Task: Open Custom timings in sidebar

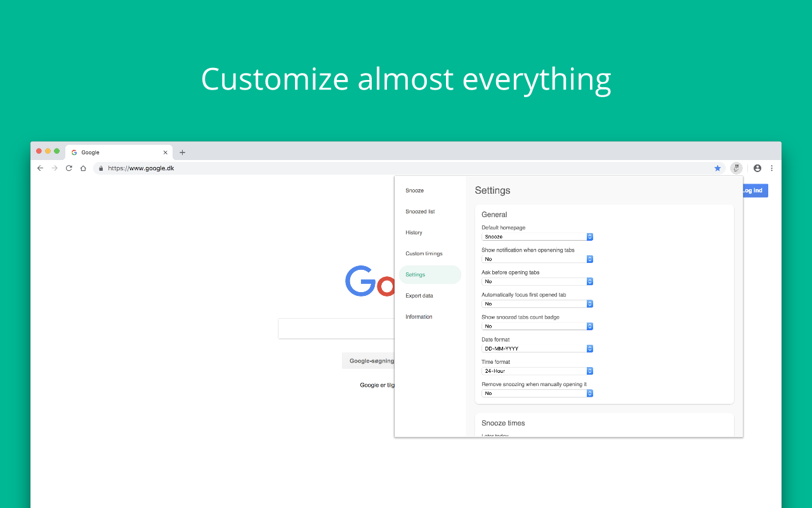Action: coord(424,253)
